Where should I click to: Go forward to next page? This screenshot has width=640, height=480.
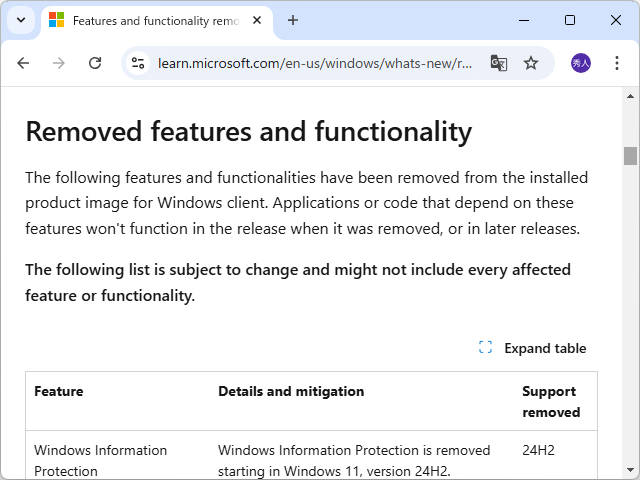point(59,63)
